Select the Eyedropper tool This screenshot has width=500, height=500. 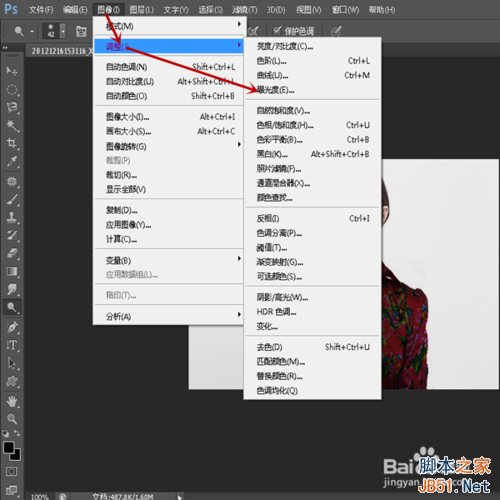click(x=12, y=162)
